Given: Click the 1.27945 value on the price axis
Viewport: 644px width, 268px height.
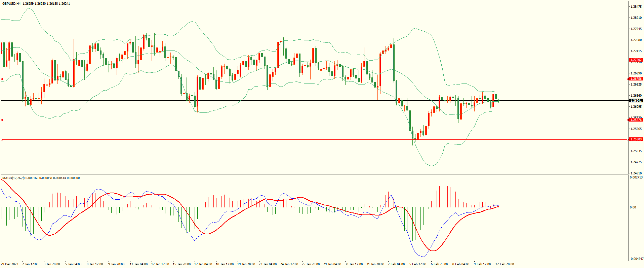Looking at the screenshot, I should pos(637,29).
